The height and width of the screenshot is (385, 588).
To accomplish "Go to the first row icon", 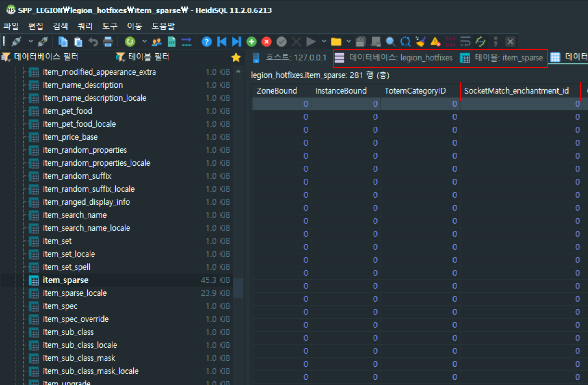I will pyautogui.click(x=222, y=42).
